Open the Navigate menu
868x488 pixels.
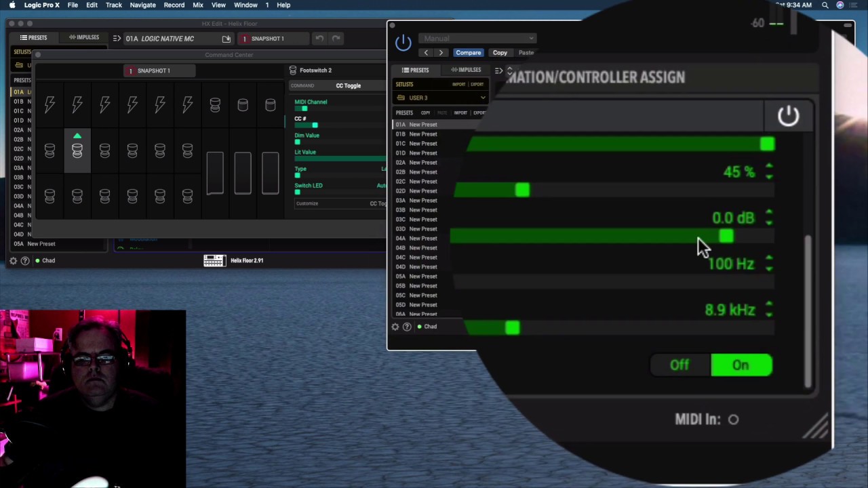142,5
